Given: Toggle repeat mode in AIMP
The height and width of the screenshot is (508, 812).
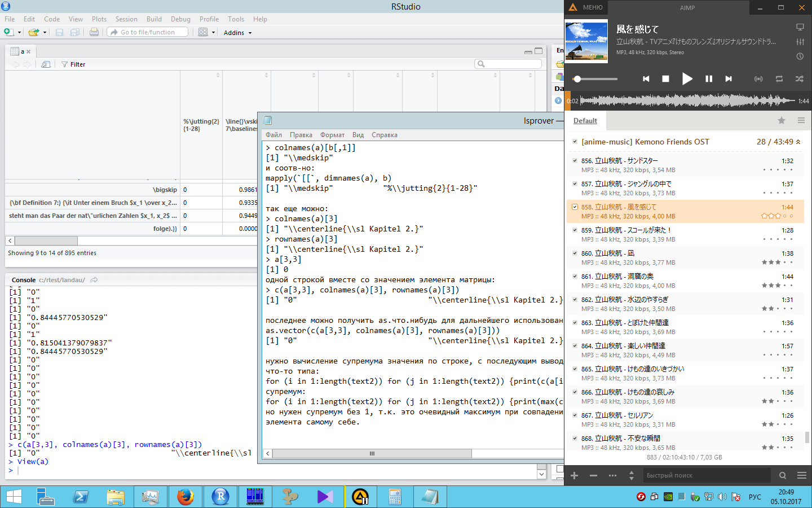Looking at the screenshot, I should coord(779,79).
